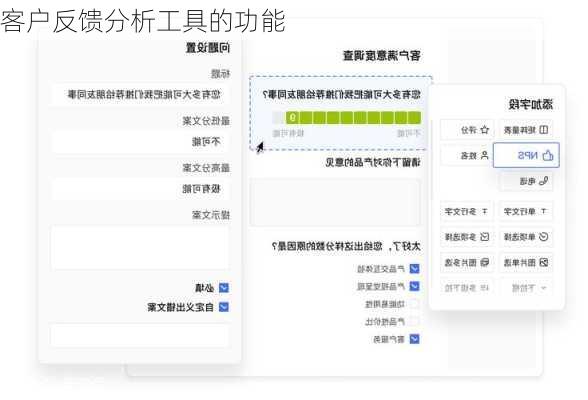
Task: Toggle the 必填 checkbox
Action: (x=224, y=288)
